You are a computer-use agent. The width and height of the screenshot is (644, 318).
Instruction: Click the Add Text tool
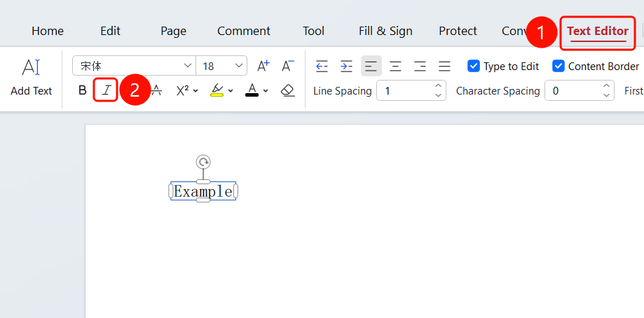(32, 77)
